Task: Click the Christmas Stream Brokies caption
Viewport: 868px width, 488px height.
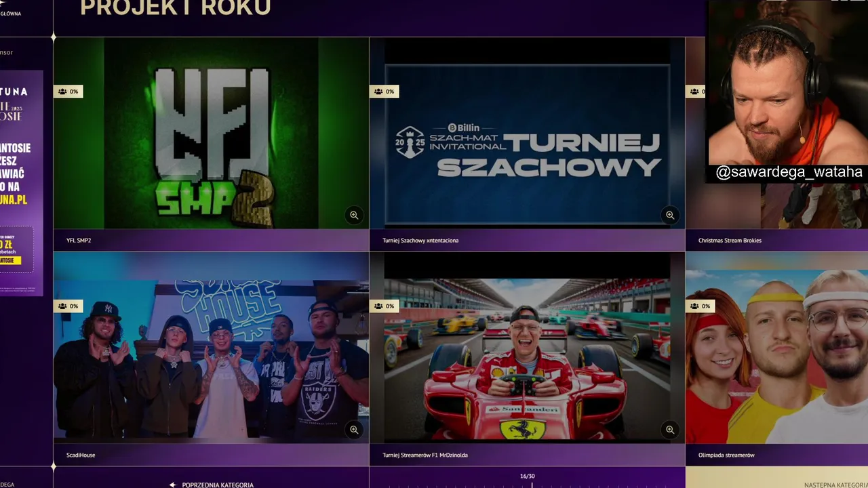Action: tap(730, 241)
